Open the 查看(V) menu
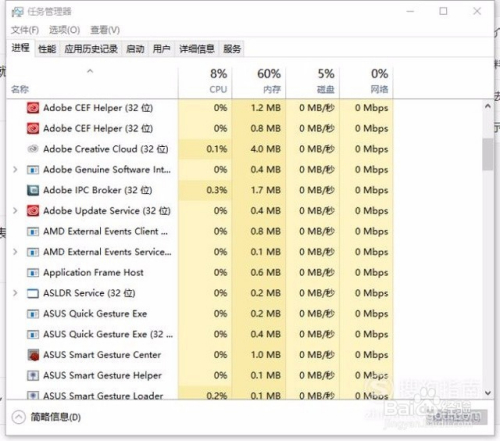Screen dimensions: 500x441 point(105,30)
